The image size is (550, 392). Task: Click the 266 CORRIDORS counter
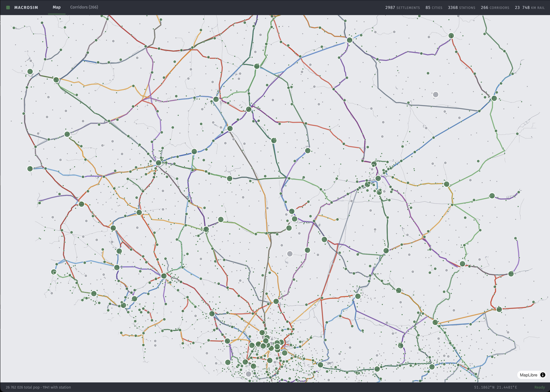coord(495,7)
